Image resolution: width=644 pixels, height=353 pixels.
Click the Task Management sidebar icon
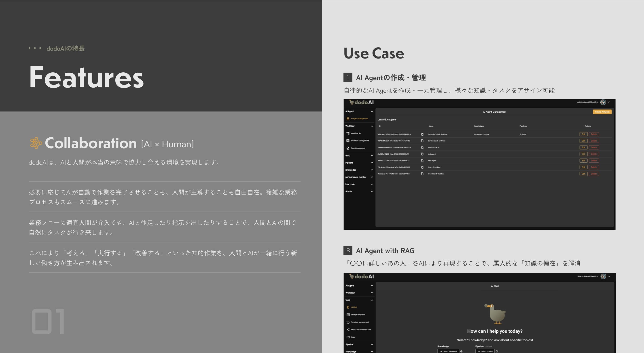(348, 148)
